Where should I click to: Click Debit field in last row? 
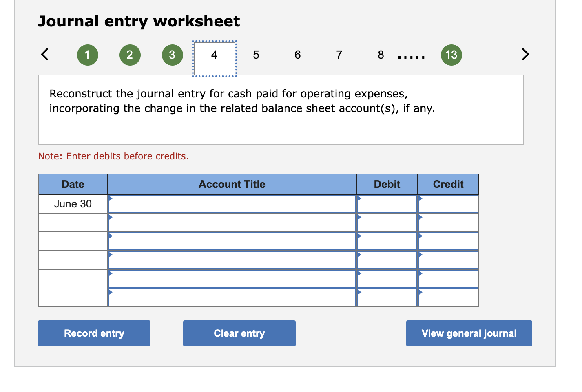[387, 297]
